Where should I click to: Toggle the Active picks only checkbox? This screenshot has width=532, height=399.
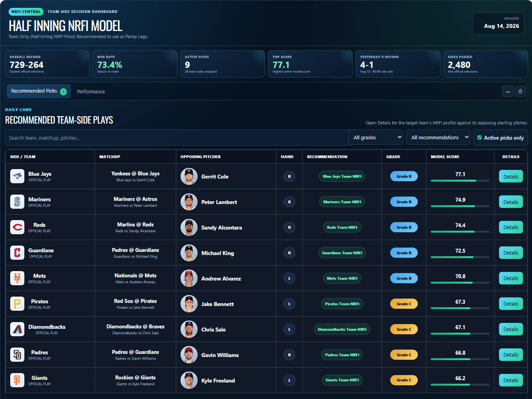point(479,138)
